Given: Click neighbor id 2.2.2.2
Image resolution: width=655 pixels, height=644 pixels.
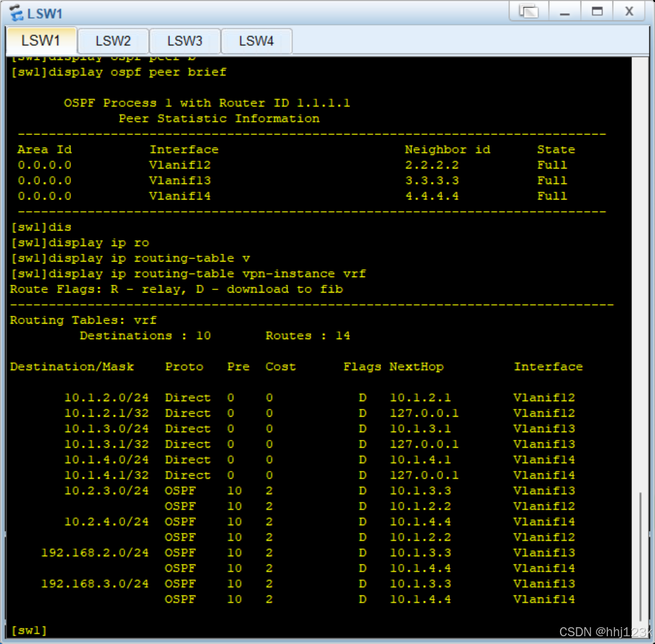Looking at the screenshot, I should [432, 165].
